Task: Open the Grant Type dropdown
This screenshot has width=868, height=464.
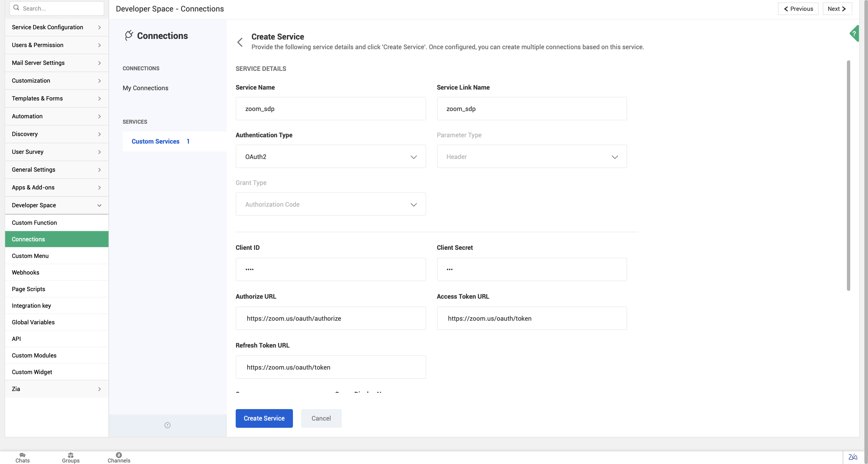Action: click(331, 204)
